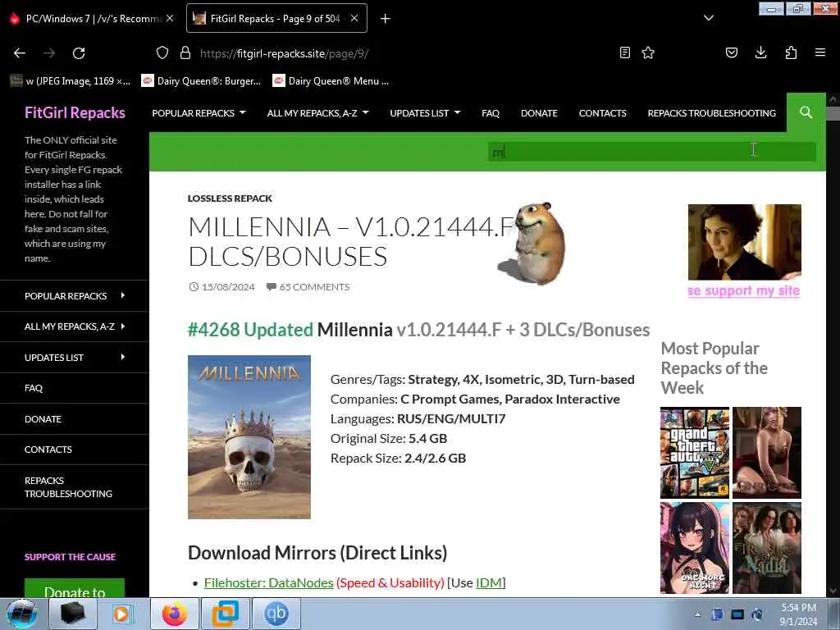The image size is (840, 630).
Task: List all tabs with the chevron
Action: 708,18
